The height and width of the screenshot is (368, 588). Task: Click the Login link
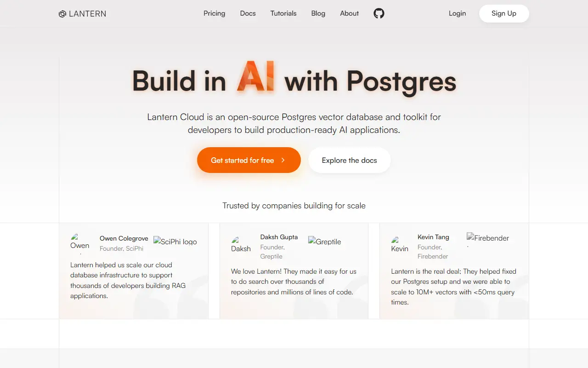(x=458, y=13)
